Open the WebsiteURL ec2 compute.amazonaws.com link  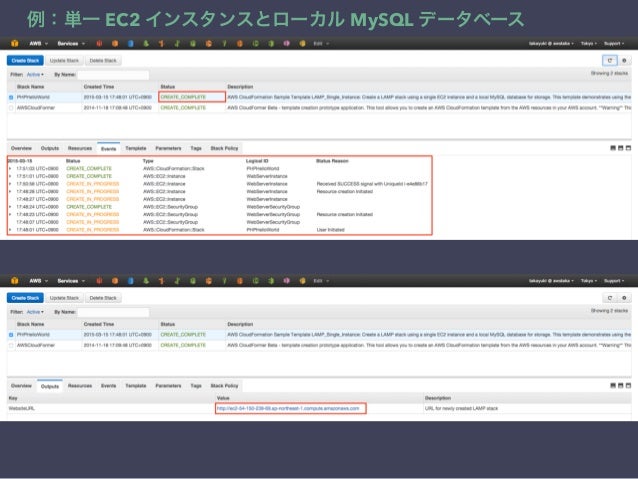tap(288, 408)
